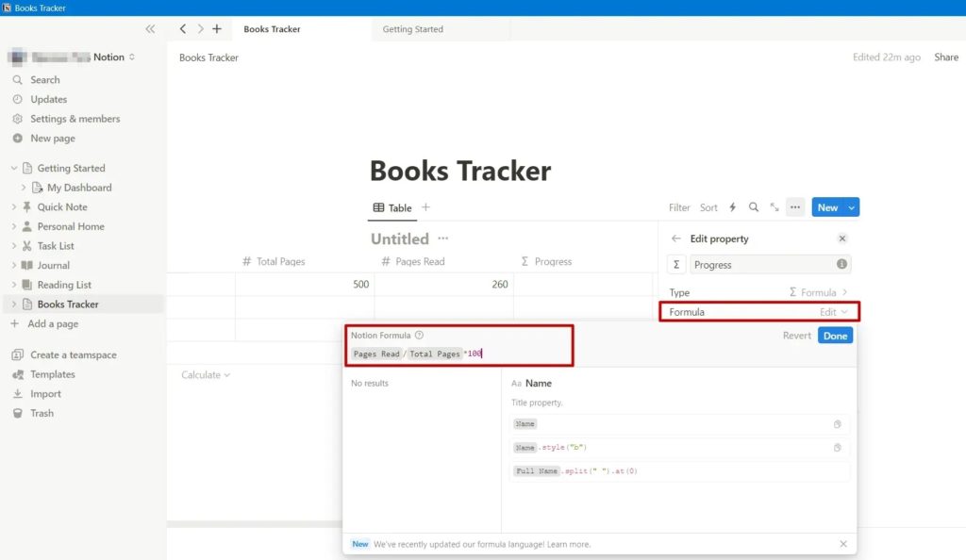
Task: Open database in full page arrows icon
Action: click(774, 207)
